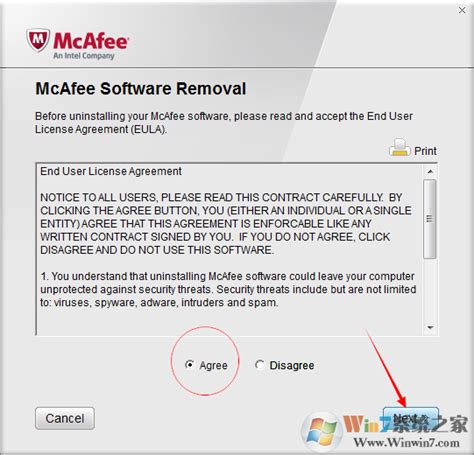474x455 pixels.
Task: Click the Print text link
Action: click(425, 151)
